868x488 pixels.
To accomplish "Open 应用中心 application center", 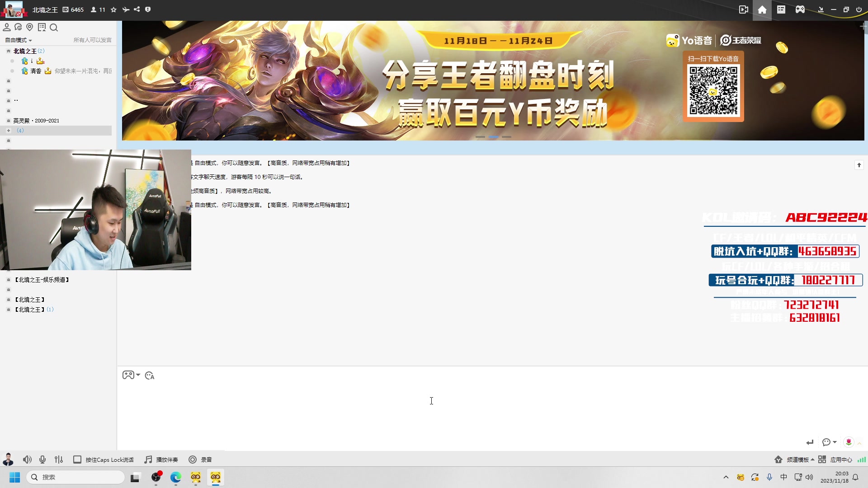I will click(835, 460).
